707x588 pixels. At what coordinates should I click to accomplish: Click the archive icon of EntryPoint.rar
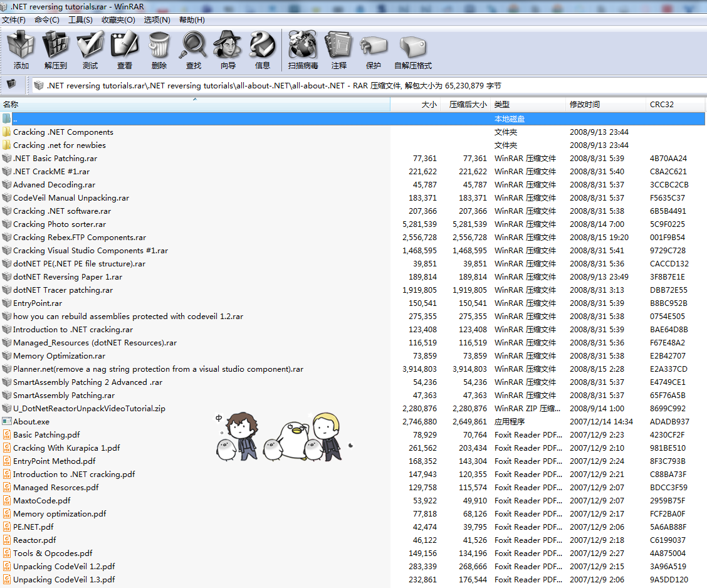tap(6, 303)
